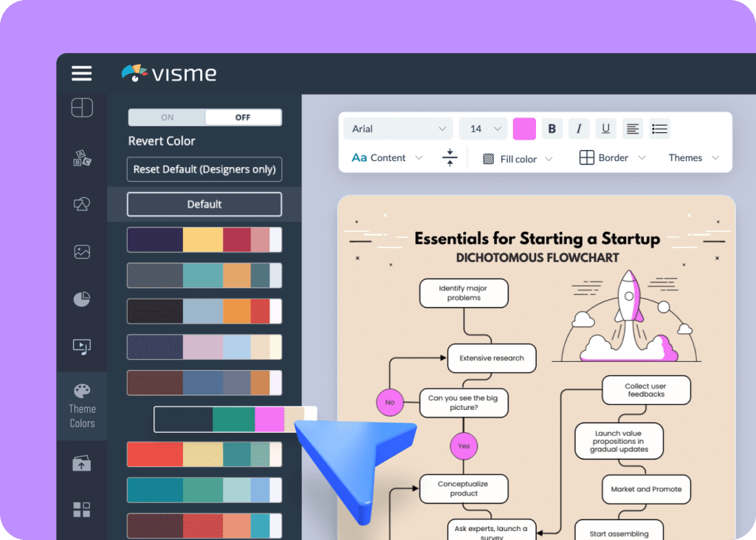Open the Fill color dropdown

click(x=516, y=157)
